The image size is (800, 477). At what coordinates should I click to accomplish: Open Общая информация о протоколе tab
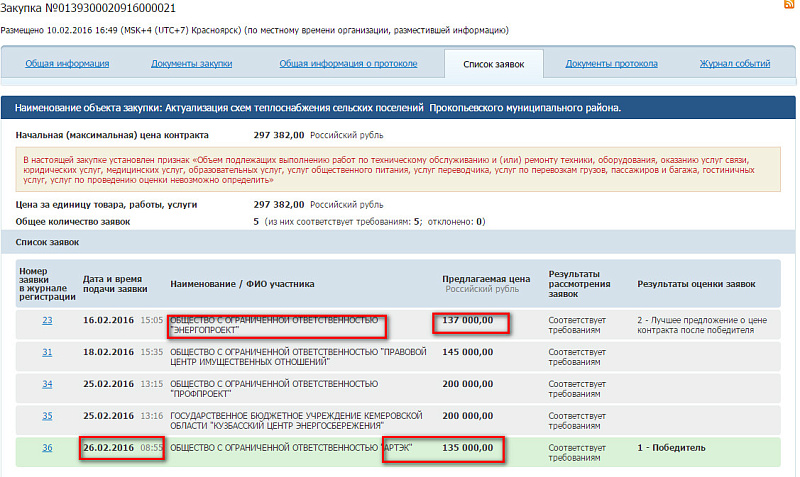pos(348,64)
